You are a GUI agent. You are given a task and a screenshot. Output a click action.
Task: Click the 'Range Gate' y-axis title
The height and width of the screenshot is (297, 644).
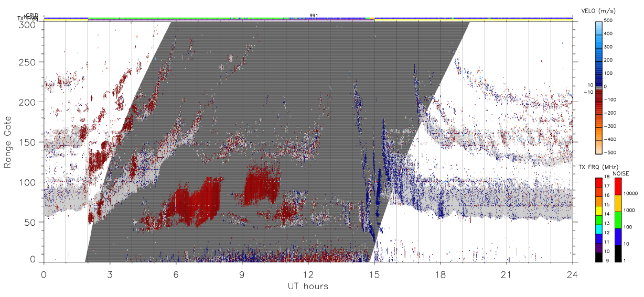coord(8,142)
